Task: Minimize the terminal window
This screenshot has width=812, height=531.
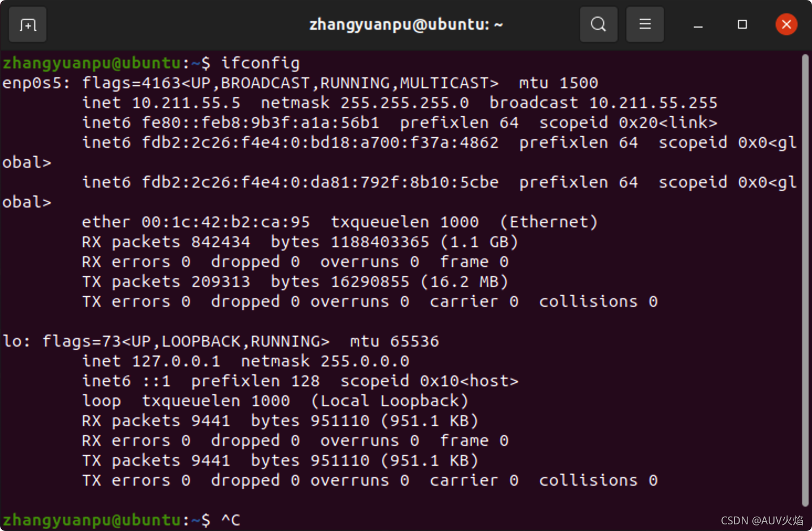Action: pyautogui.click(x=698, y=25)
